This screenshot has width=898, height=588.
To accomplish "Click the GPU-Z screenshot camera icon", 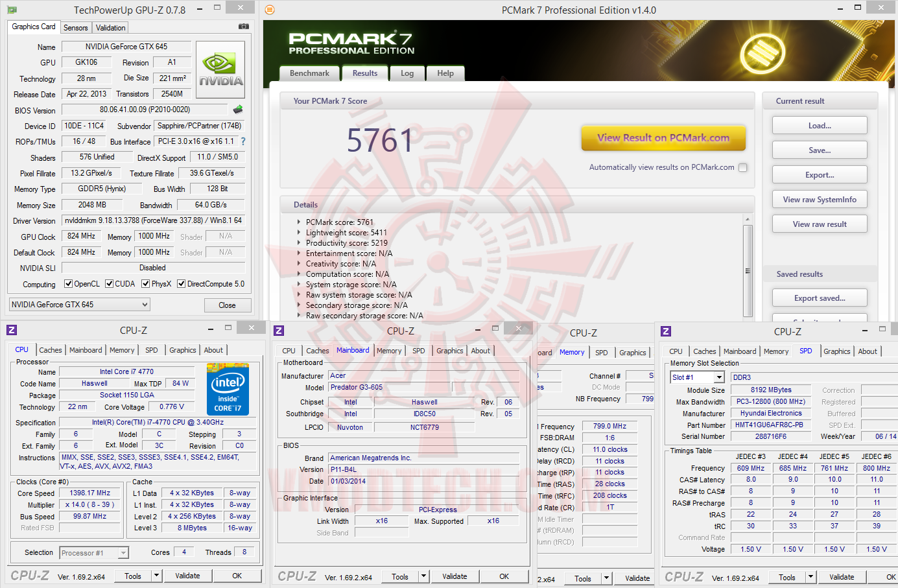I will 243,27.
